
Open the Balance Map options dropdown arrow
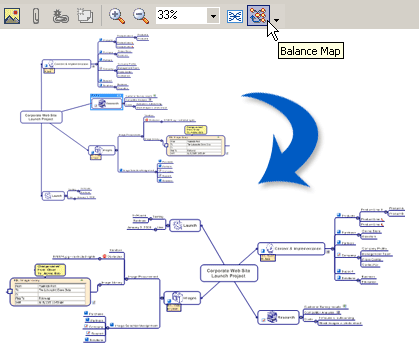276,20
